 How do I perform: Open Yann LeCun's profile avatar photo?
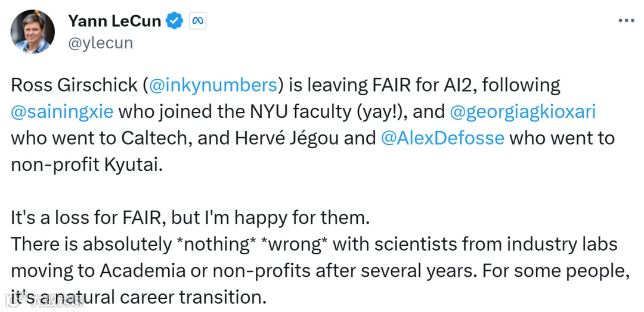(33, 32)
